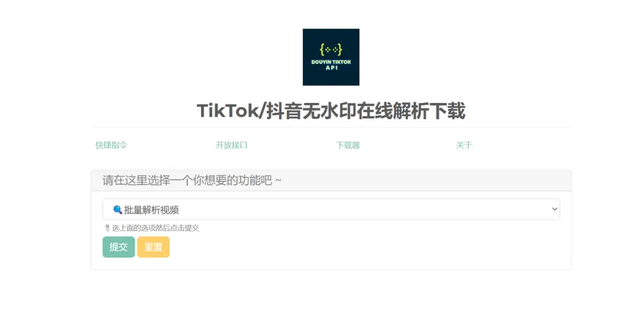Go to the 下载器 link
The image size is (644, 322).
tap(348, 145)
